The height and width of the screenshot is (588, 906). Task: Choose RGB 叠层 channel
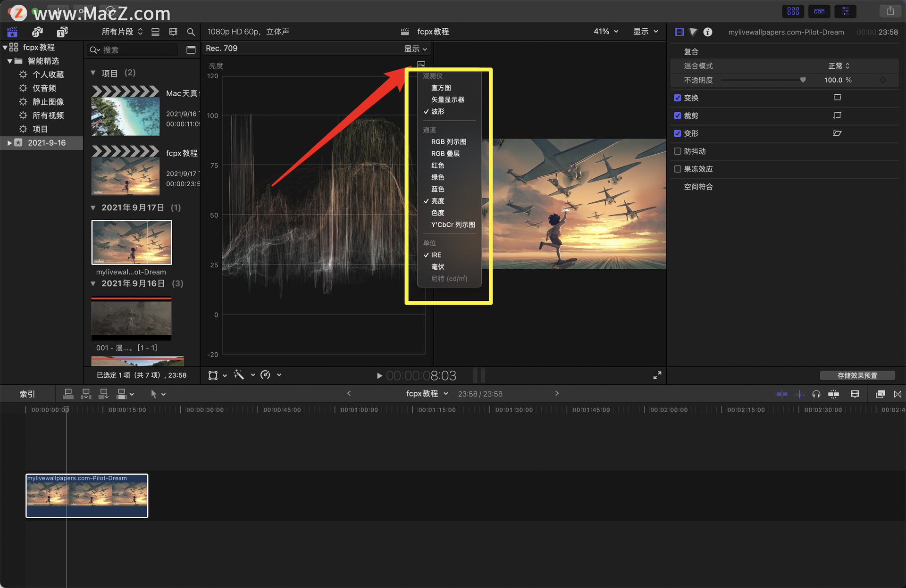[449, 153]
